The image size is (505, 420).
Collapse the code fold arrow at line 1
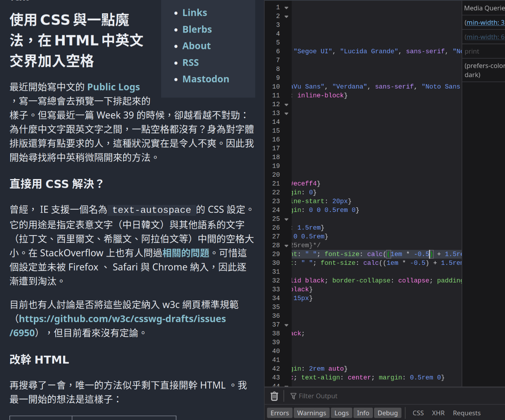click(286, 8)
